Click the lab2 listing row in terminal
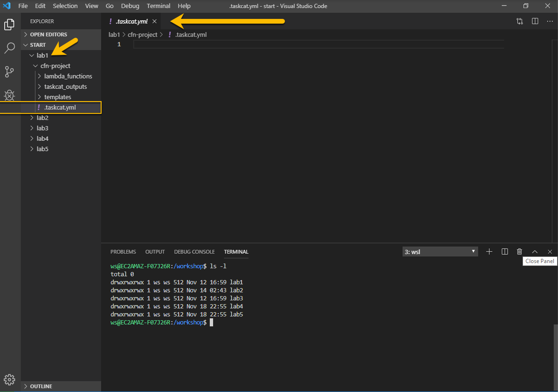 pos(177,290)
